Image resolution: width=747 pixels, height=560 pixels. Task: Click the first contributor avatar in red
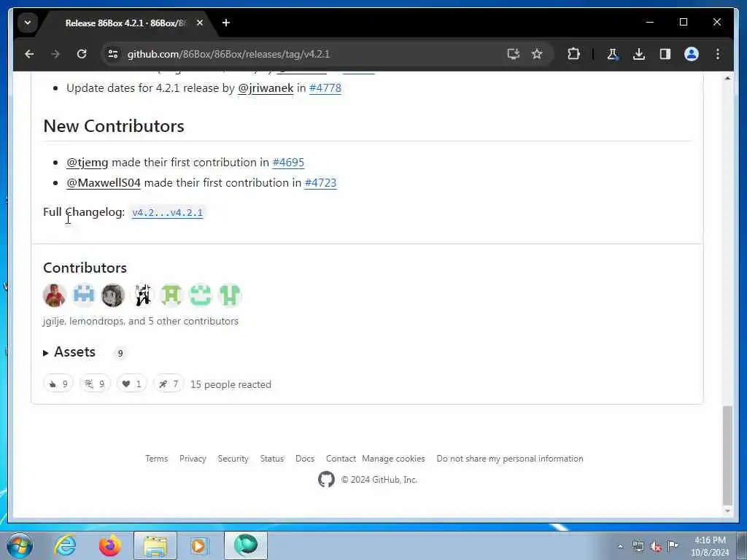[x=55, y=295]
